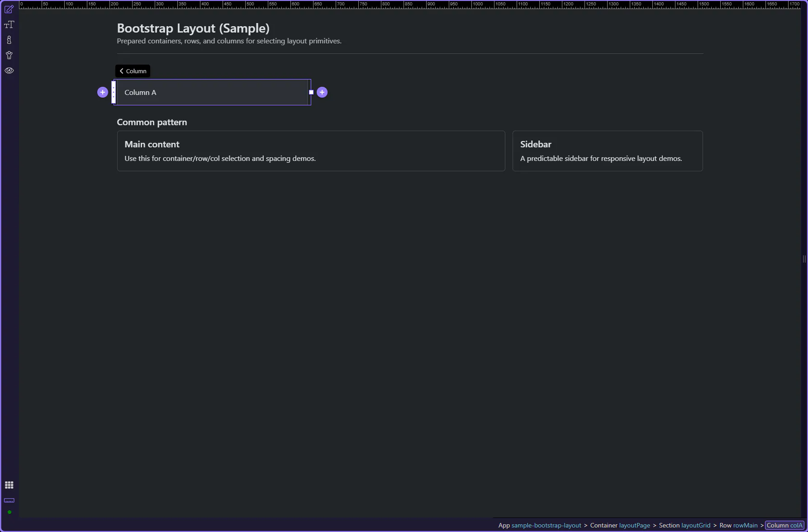Expand the Column label back chevron

coord(122,71)
